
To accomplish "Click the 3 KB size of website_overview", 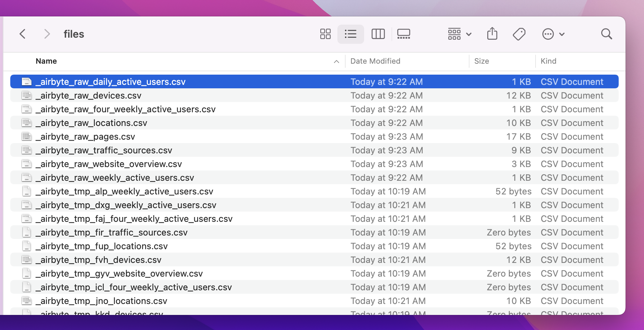I will (521, 164).
